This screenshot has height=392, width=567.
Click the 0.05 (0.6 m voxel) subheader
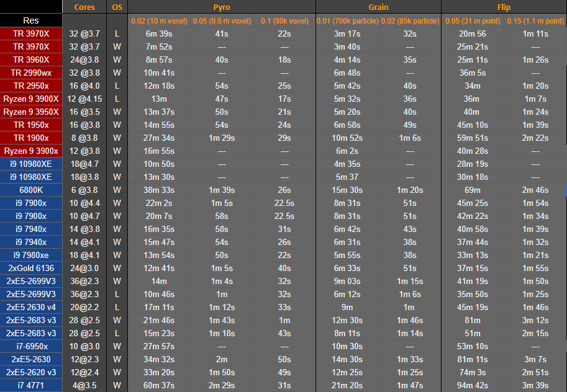tap(222, 21)
